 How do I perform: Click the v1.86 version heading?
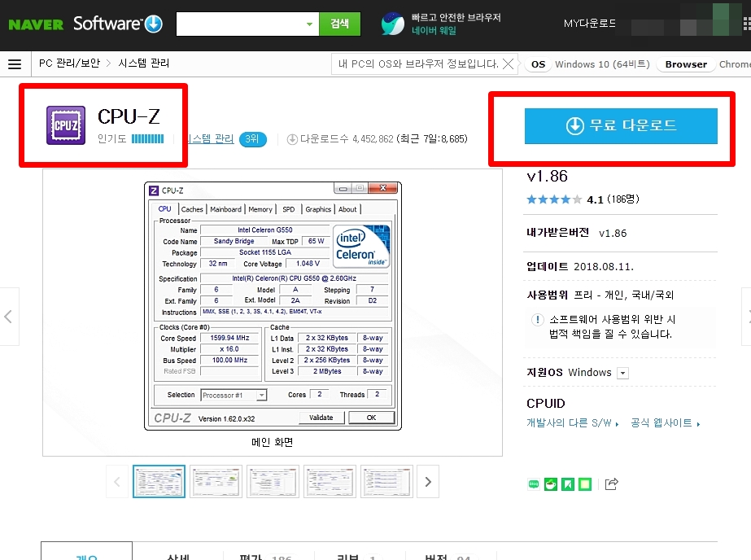pyautogui.click(x=547, y=177)
